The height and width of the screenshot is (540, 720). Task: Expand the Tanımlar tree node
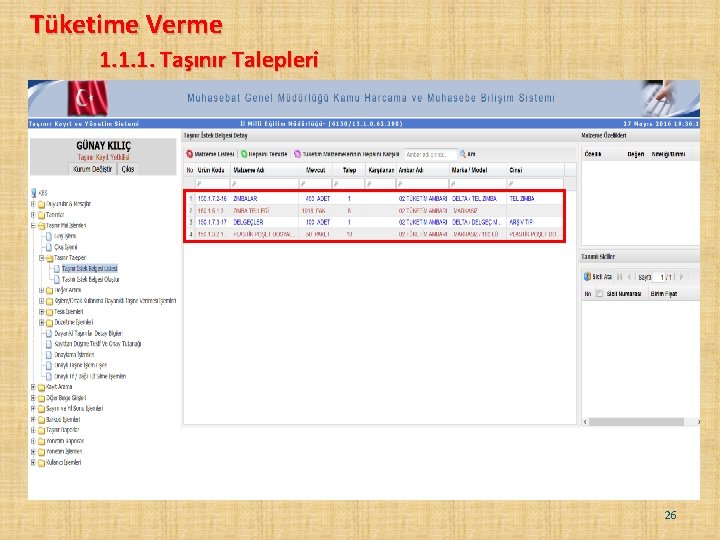(x=33, y=215)
